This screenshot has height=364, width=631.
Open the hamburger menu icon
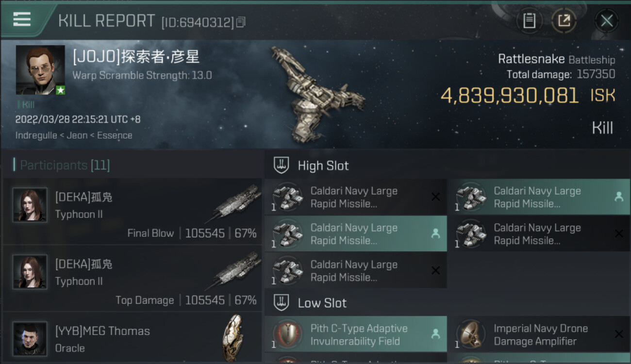(x=22, y=19)
